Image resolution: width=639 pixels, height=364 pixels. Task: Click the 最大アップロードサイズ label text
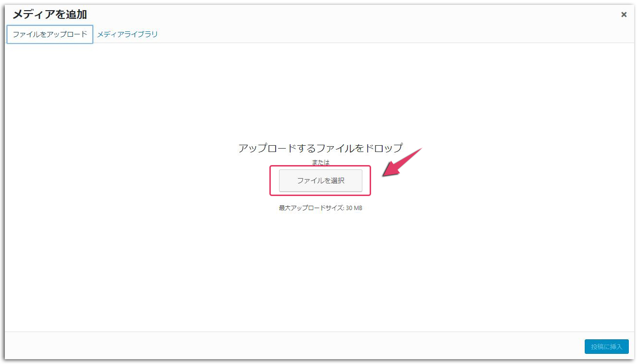coord(311,208)
